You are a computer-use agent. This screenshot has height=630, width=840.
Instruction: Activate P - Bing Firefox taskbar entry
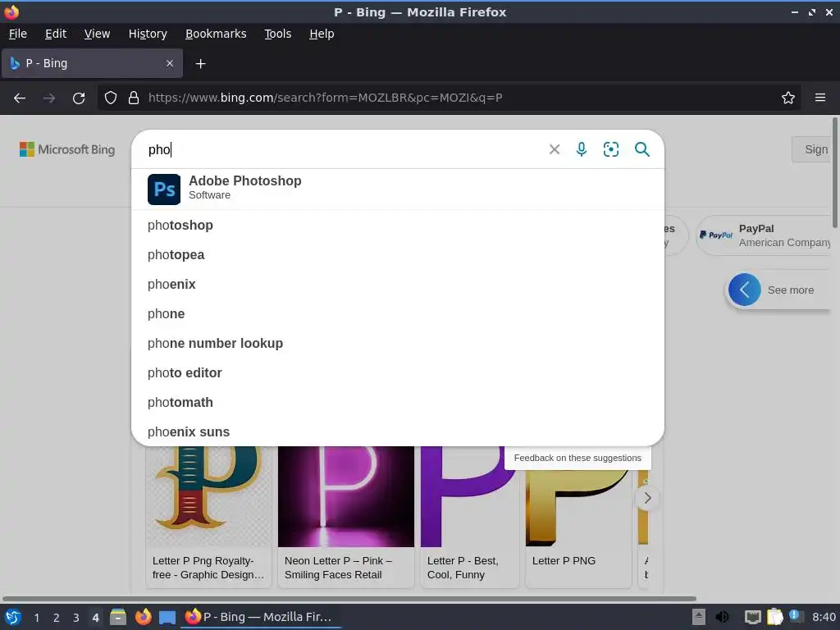(x=261, y=617)
